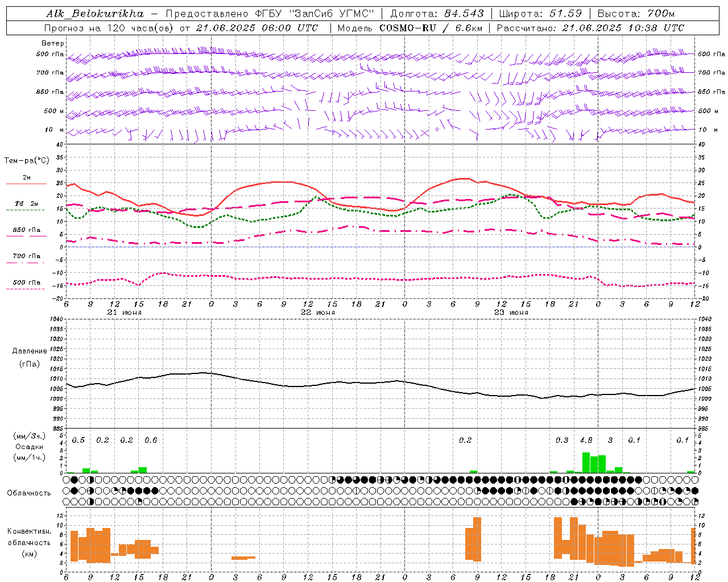728x582 pixels.
Task: Click the longitude value Долгота: 84.543
Action: click(x=437, y=14)
